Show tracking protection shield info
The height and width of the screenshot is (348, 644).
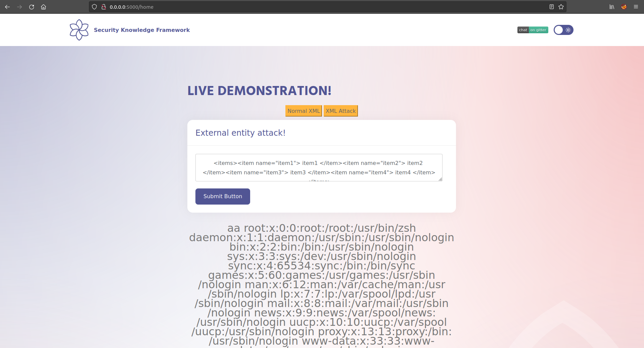94,7
